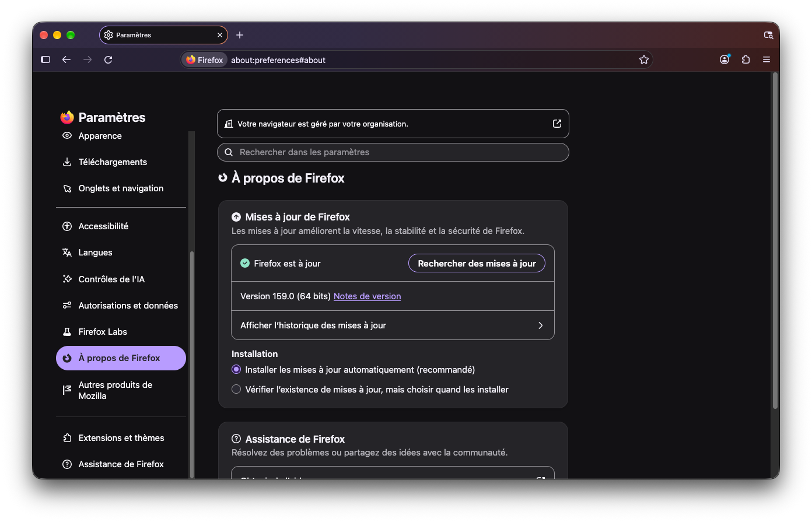The image size is (812, 522).
Task: Go to Langues settings
Action: pyautogui.click(x=121, y=253)
